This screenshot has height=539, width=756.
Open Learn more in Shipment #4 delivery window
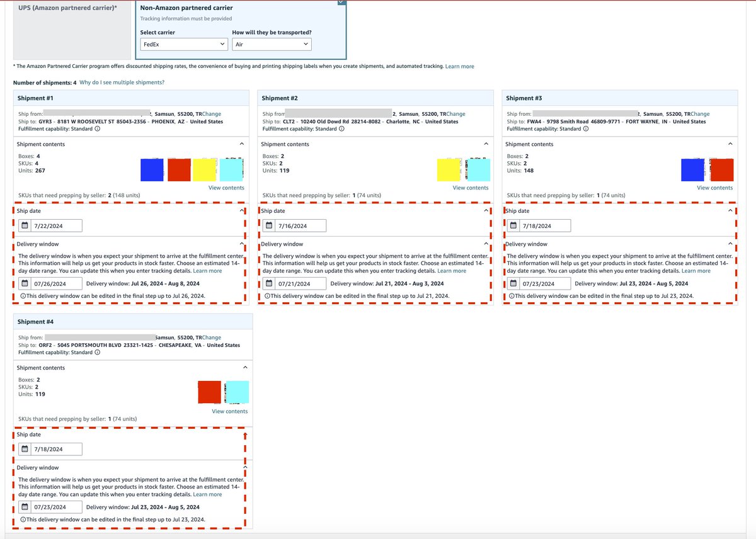[x=207, y=494]
